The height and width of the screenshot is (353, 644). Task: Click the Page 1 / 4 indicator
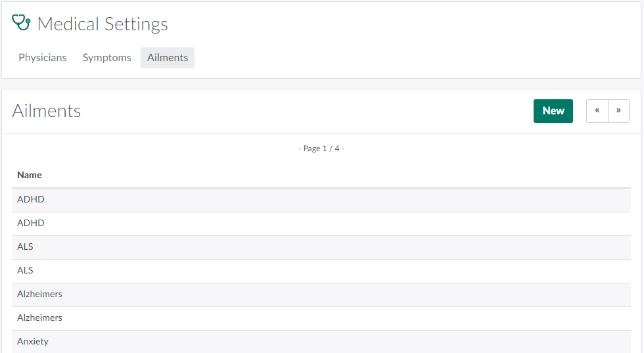[321, 149]
